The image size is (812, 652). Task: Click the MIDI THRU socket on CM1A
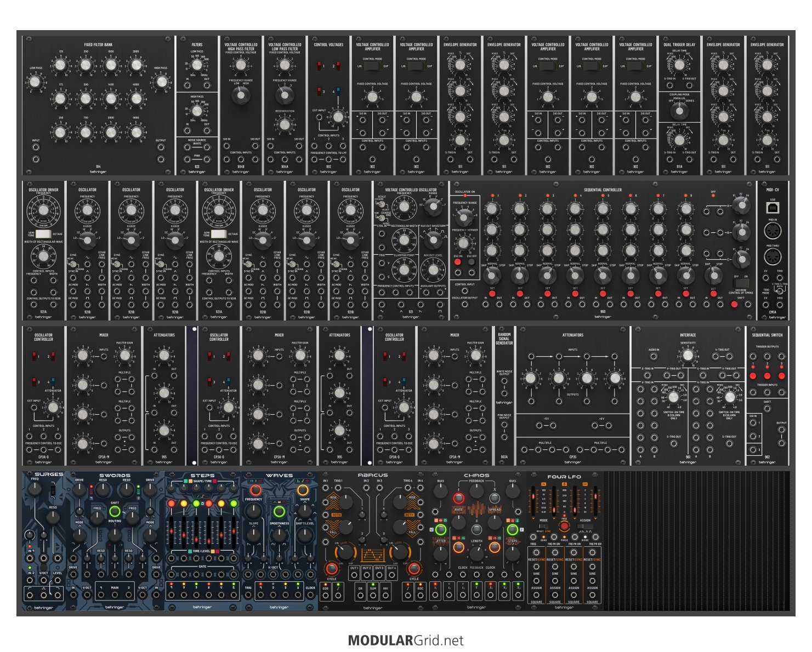tap(773, 257)
